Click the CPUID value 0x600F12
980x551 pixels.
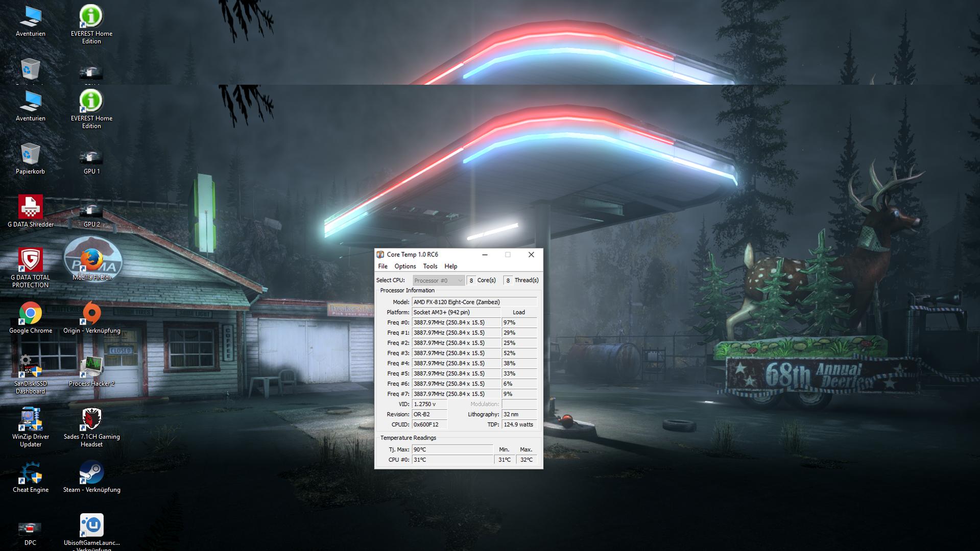[429, 424]
